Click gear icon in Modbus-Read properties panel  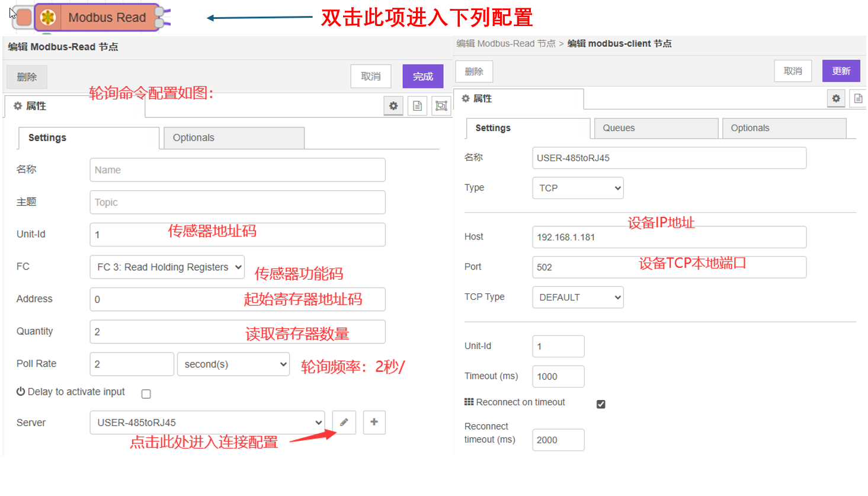point(393,106)
